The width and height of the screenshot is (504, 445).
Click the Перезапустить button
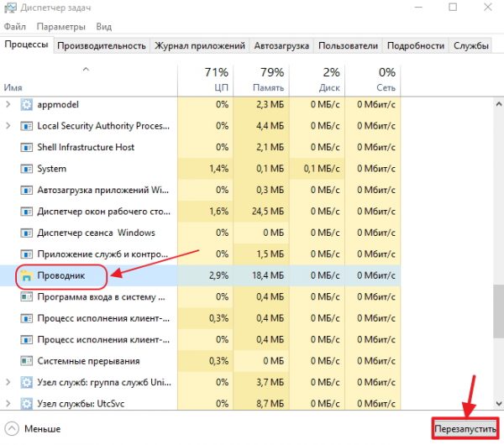(465, 429)
